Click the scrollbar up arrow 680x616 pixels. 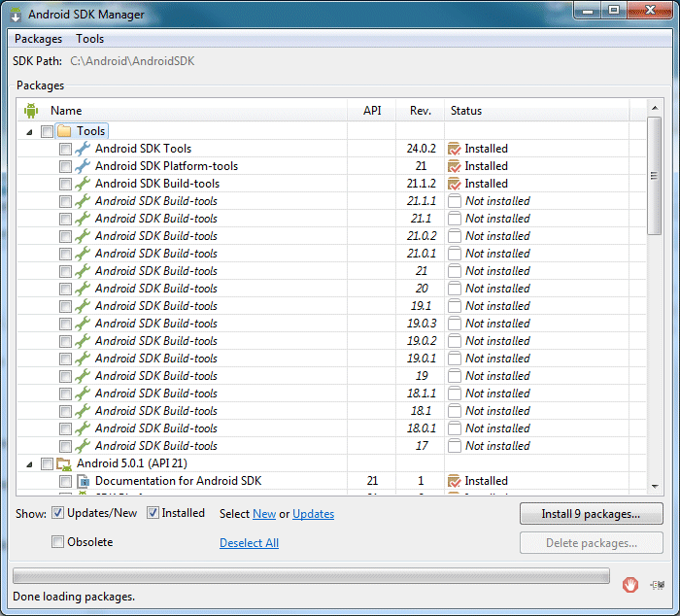[655, 108]
